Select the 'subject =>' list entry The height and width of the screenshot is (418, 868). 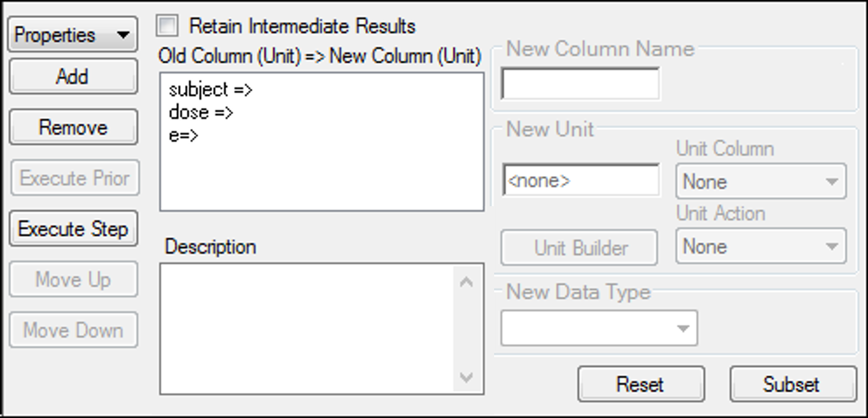(x=210, y=90)
